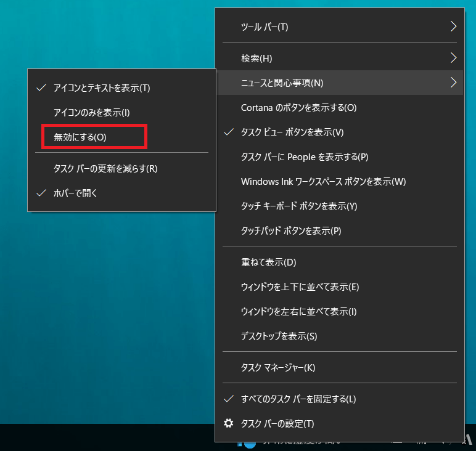Expand the arrow next to 検索(H)

tap(453, 58)
